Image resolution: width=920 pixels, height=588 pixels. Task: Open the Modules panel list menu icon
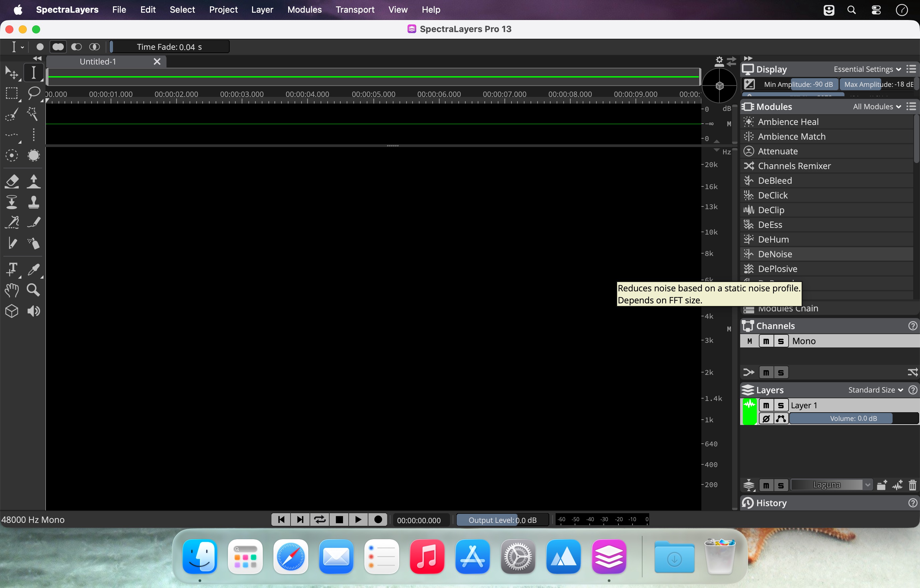coord(912,107)
